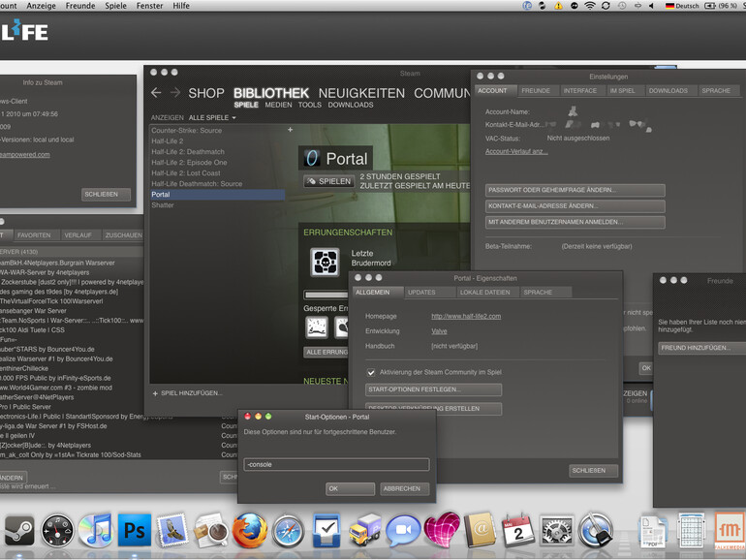Switch to FREUNDE tab in Einstellungen
The image size is (746, 560).
click(x=536, y=90)
